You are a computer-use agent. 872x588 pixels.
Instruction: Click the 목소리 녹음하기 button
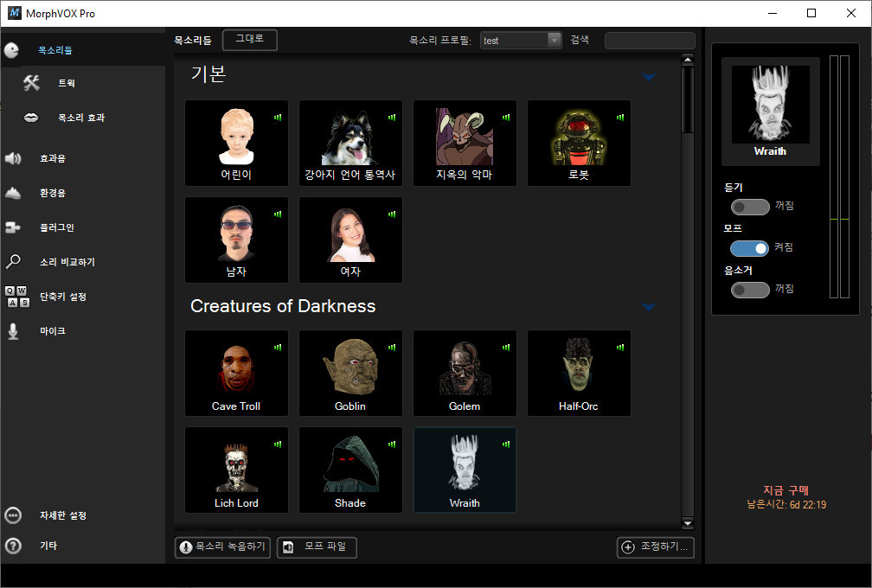tap(222, 547)
